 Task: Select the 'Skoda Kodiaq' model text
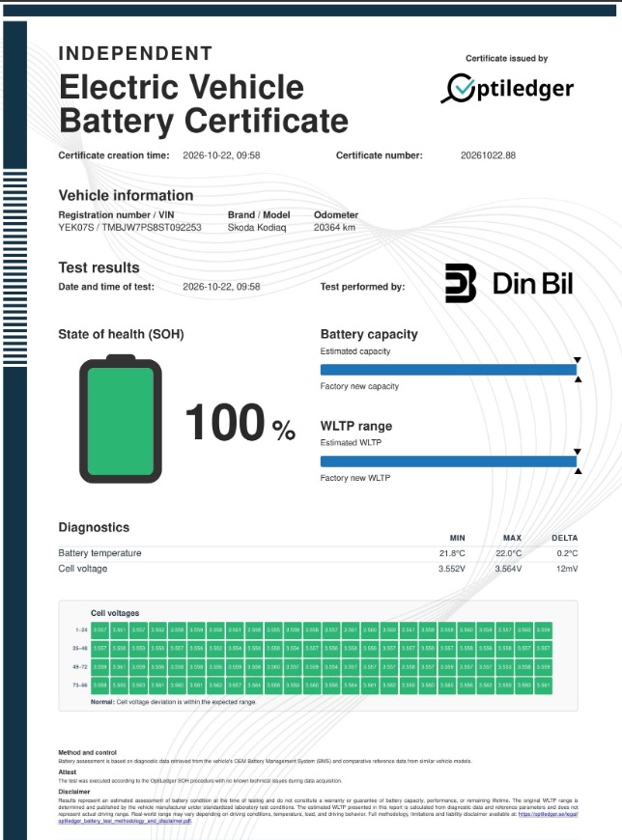point(257,227)
